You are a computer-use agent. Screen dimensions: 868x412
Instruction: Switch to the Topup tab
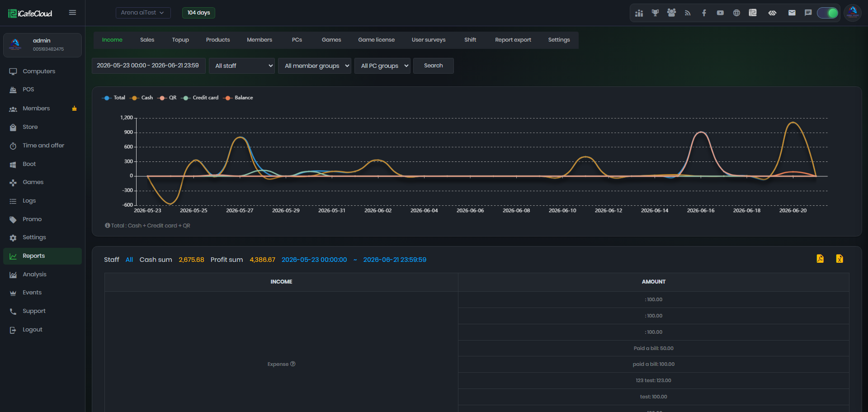click(x=180, y=40)
